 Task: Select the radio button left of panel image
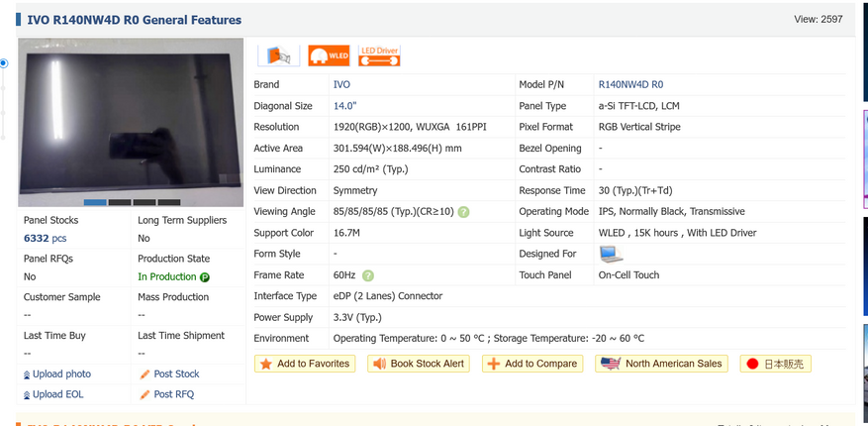tap(4, 63)
